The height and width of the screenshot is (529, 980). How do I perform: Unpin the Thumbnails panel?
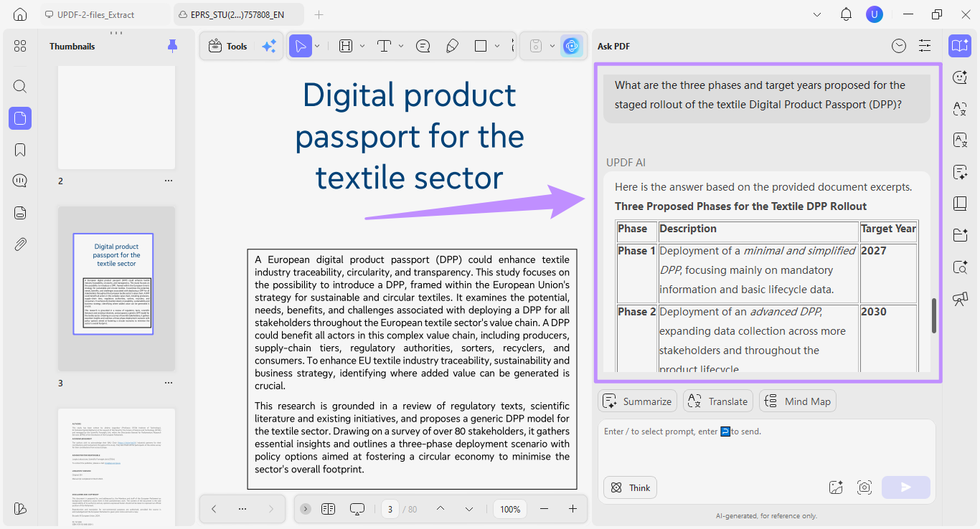172,46
